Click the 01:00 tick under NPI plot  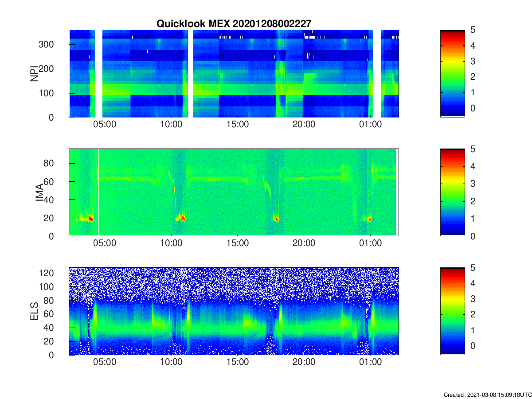point(370,125)
